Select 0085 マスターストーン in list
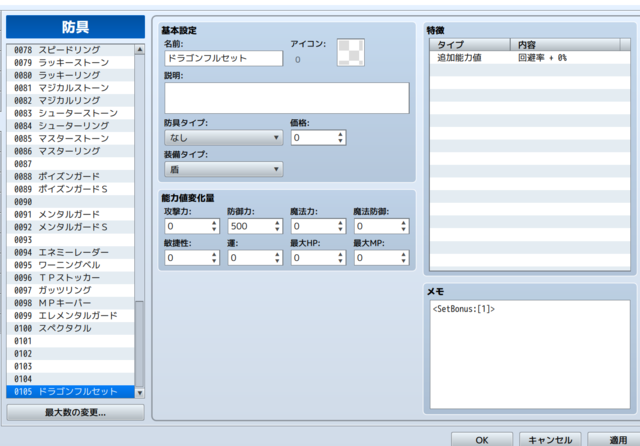 coord(70,138)
